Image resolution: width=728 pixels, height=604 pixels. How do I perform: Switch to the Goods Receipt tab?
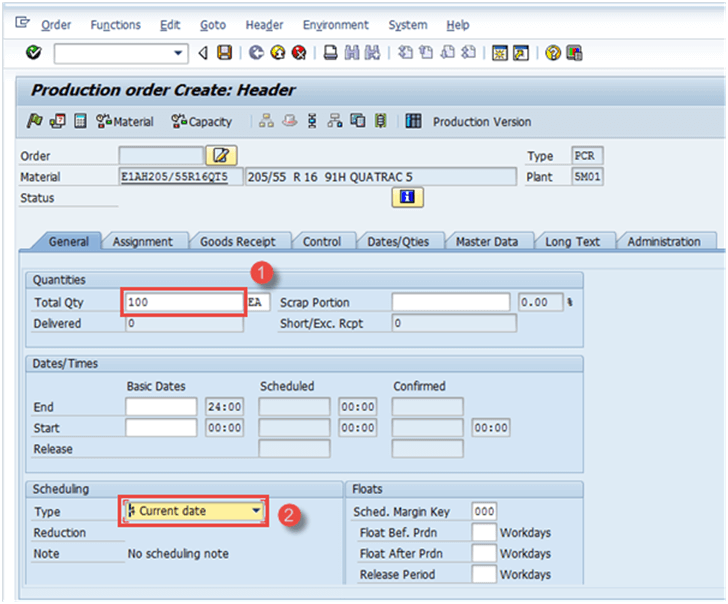[x=237, y=241]
